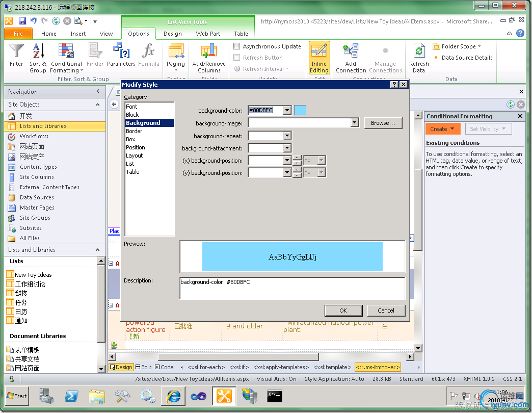Switch to Split view
This screenshot has width=532, height=413.
click(x=144, y=367)
